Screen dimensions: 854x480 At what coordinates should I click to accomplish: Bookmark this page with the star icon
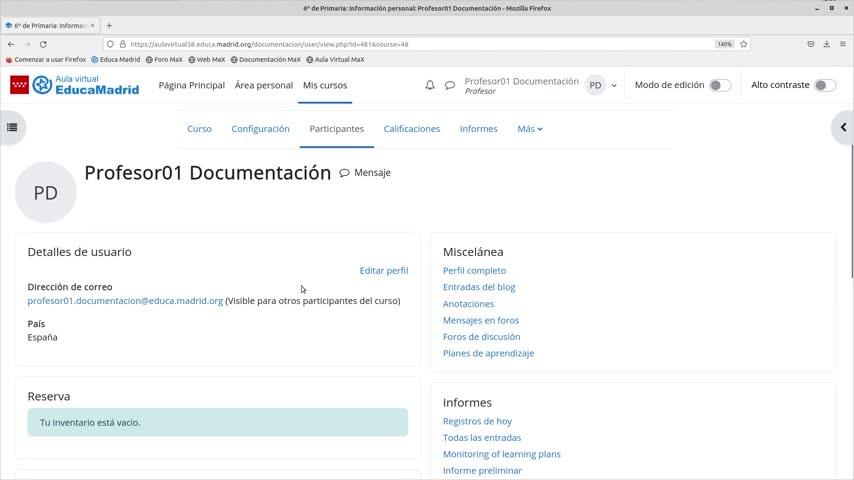click(743, 44)
